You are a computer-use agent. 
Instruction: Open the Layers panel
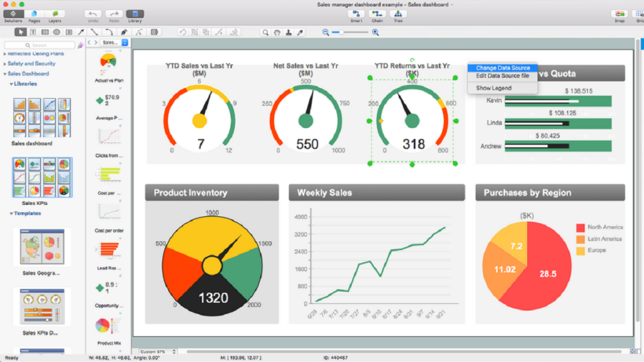tap(55, 14)
